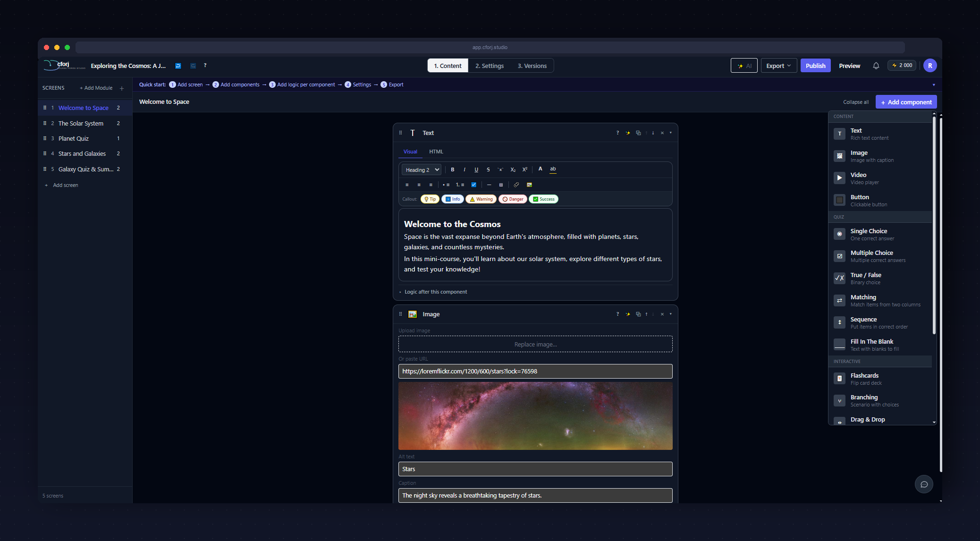Insert a Tip callout
The image size is (980, 541).
tap(430, 199)
